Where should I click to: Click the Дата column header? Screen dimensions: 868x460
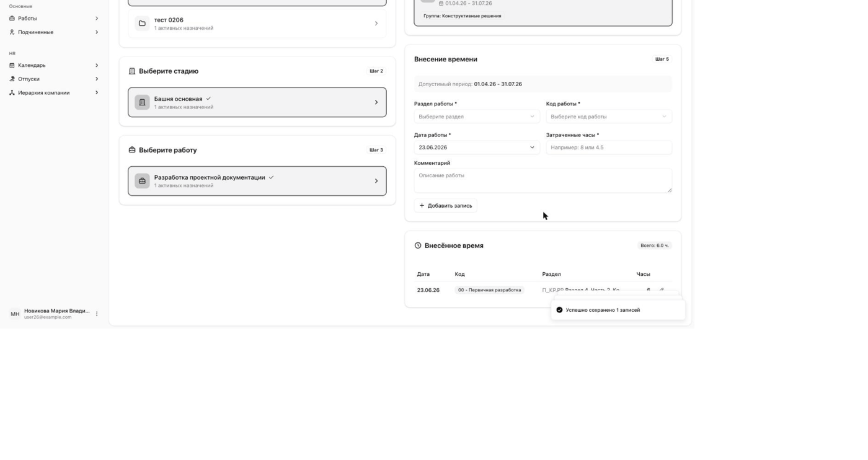pos(423,274)
